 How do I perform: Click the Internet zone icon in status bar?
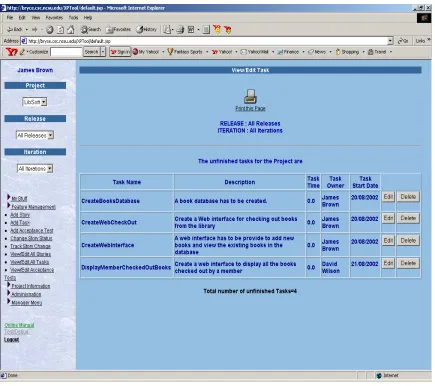[x=379, y=376]
